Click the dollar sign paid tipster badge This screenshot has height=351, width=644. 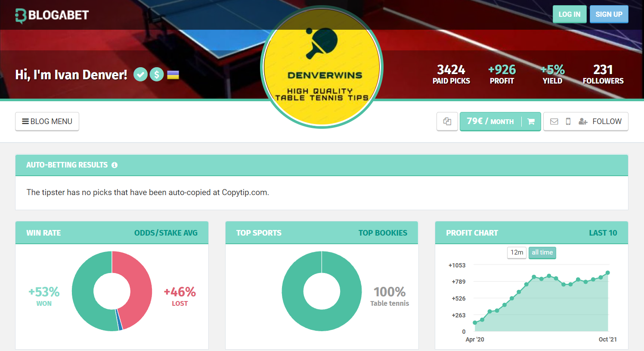pyautogui.click(x=157, y=75)
